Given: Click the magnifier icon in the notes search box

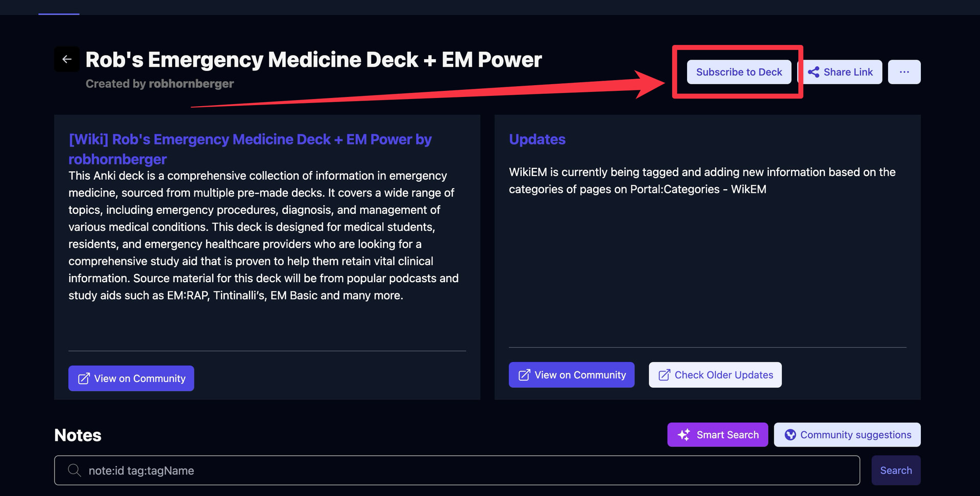Looking at the screenshot, I should [x=75, y=470].
